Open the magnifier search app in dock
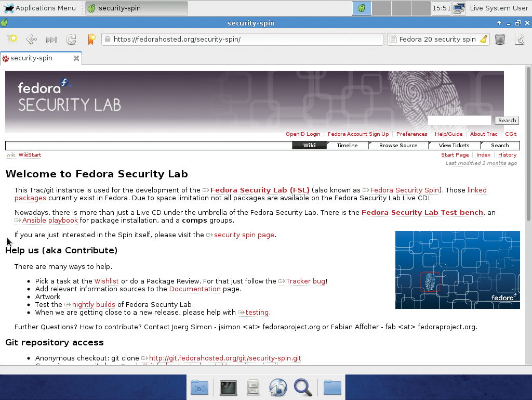Viewport: 532px width, 400px height. tap(303, 388)
